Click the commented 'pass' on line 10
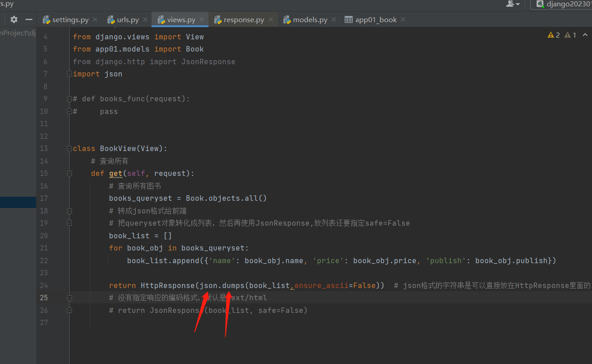Image resolution: width=592 pixels, height=364 pixels. [109, 111]
